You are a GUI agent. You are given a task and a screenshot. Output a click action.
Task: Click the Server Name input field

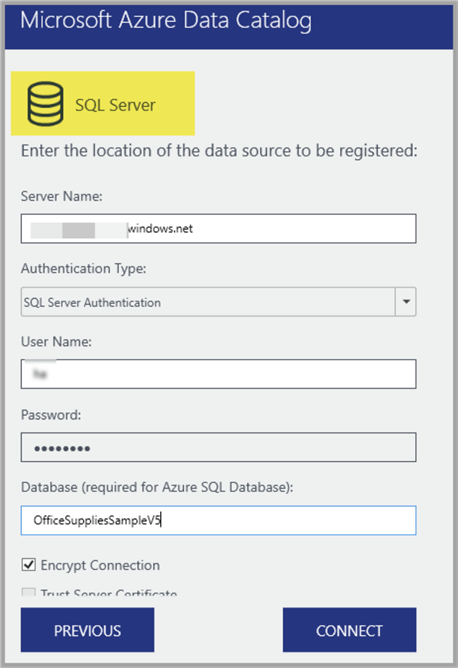click(x=219, y=229)
